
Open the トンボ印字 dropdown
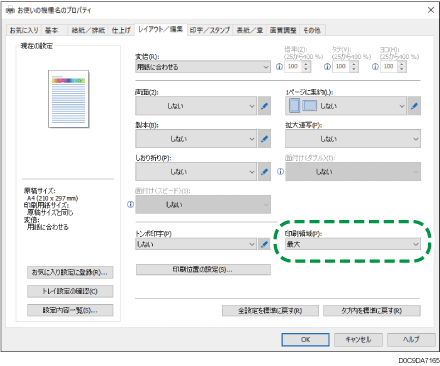coord(196,244)
